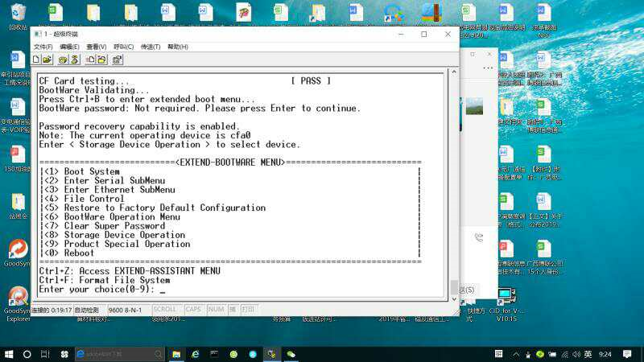Open the GoodSync Explorer desktop shortcut
The height and width of the screenshot is (362, 644).
18,304
